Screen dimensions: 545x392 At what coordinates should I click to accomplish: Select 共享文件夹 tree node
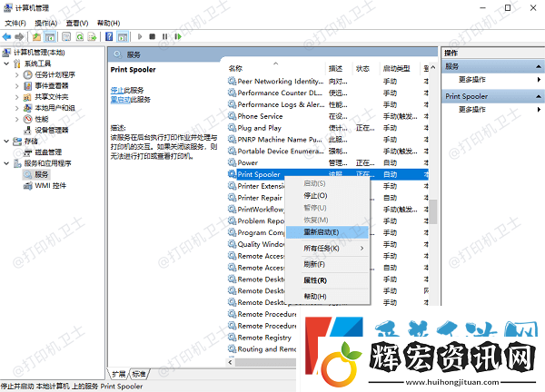click(x=52, y=97)
